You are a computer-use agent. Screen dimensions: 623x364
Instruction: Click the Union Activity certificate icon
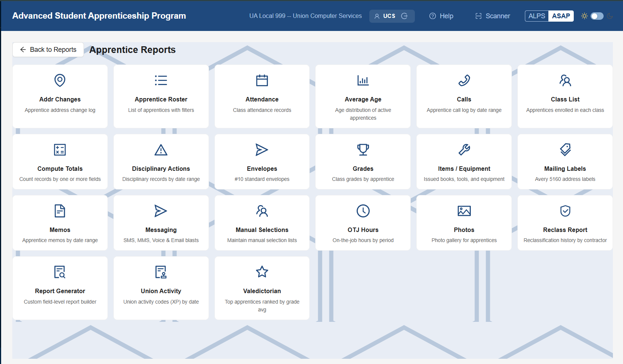click(161, 272)
